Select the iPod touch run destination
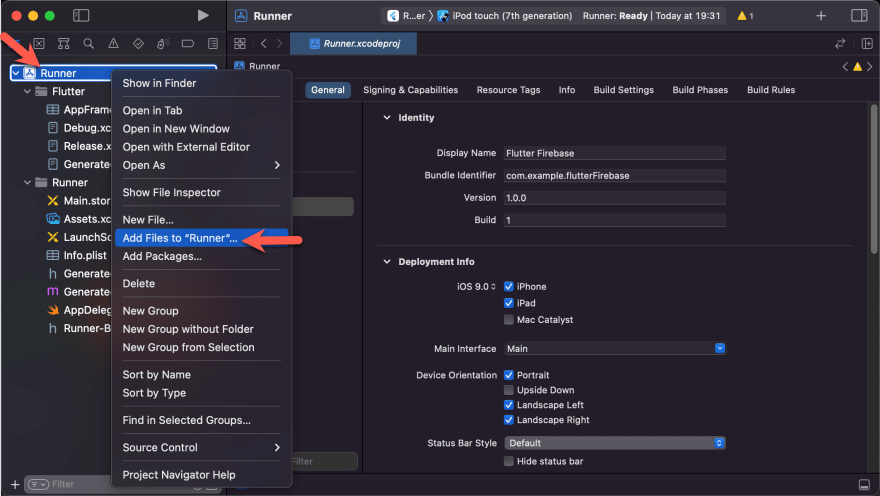 (505, 16)
